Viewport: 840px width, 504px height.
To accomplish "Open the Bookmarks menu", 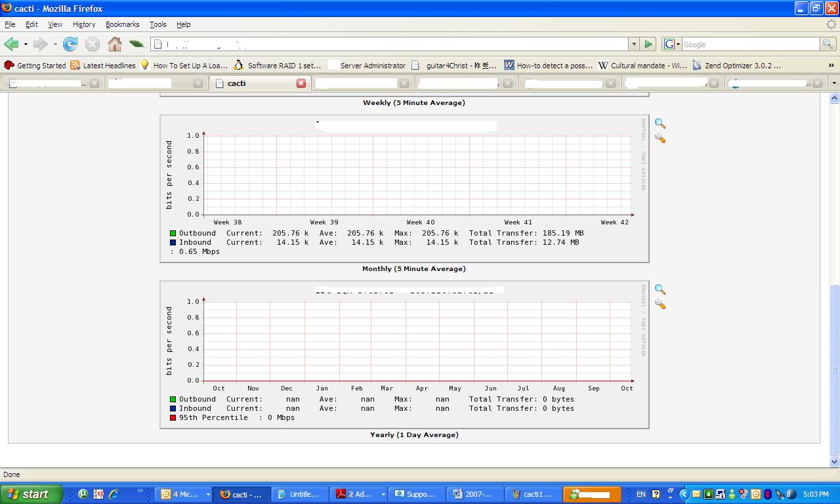I will point(122,24).
